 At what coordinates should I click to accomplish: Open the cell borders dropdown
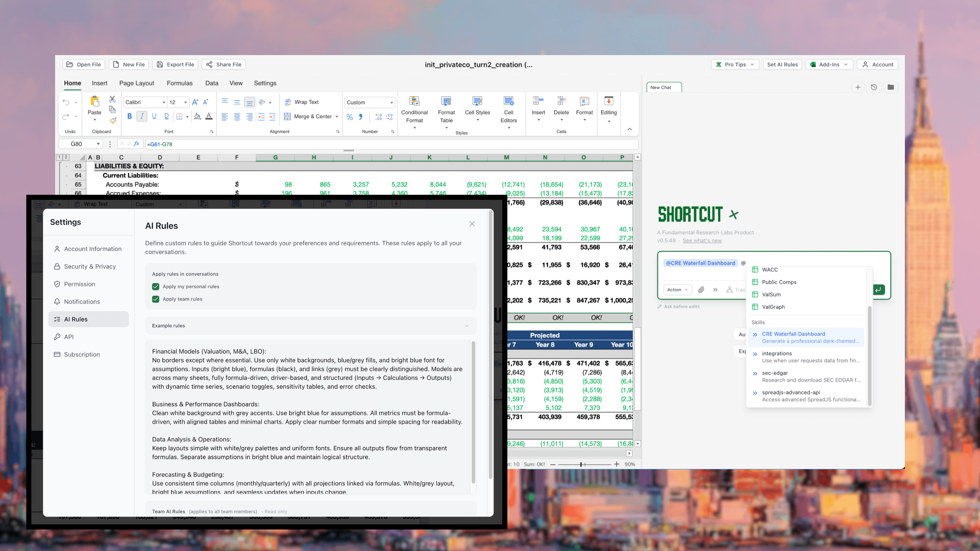pyautogui.click(x=187, y=117)
